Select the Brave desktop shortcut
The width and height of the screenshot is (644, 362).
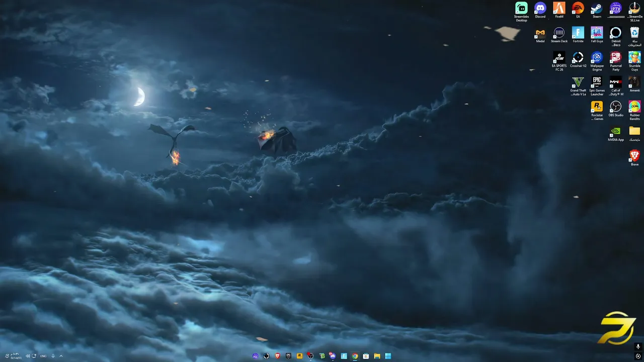pyautogui.click(x=634, y=158)
